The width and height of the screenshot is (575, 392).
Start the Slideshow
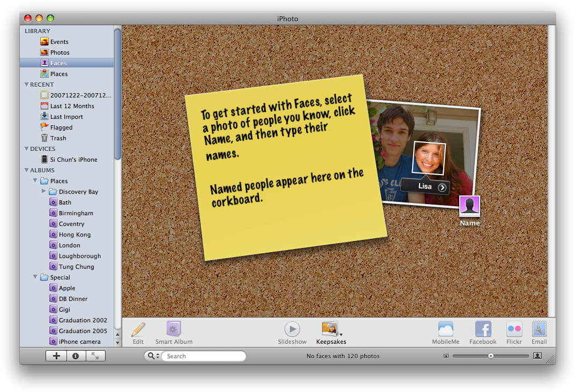pos(292,333)
